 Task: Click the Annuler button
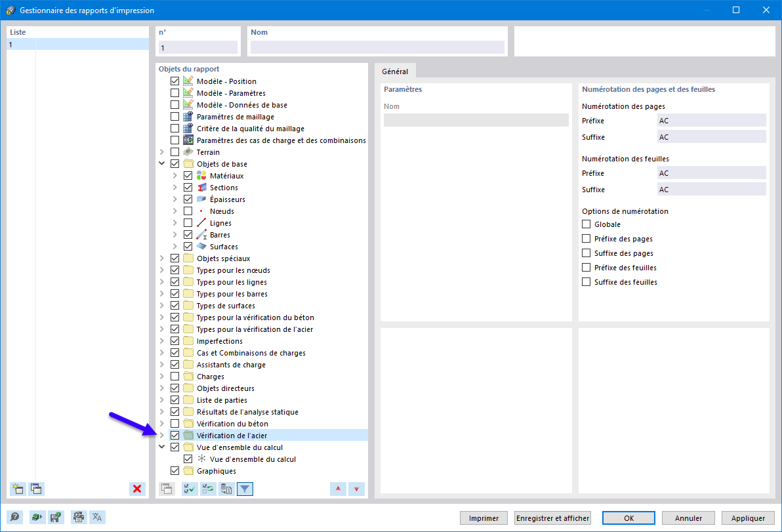coord(688,518)
